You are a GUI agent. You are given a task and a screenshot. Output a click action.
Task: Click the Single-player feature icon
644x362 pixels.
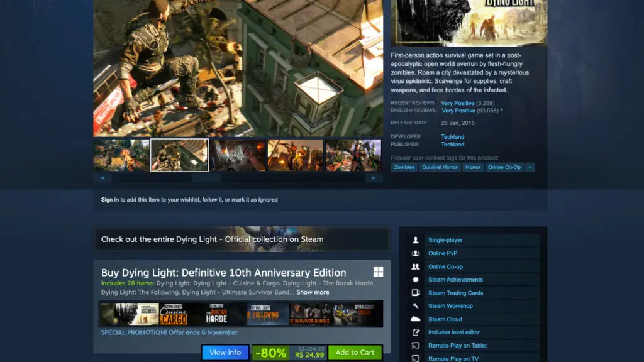tap(415, 239)
